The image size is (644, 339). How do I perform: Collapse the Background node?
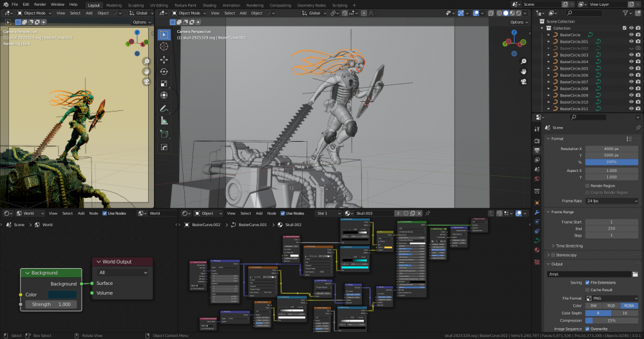(x=28, y=273)
